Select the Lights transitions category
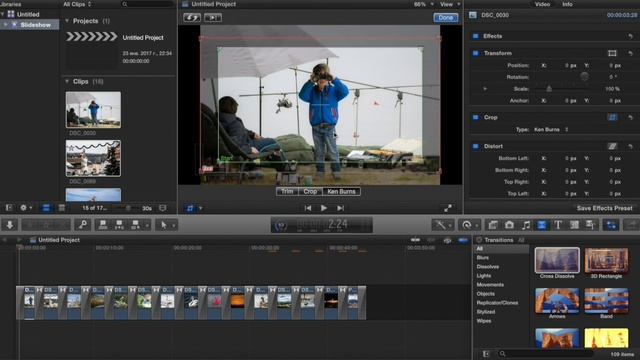The width and height of the screenshot is (640, 360). tap(484, 276)
